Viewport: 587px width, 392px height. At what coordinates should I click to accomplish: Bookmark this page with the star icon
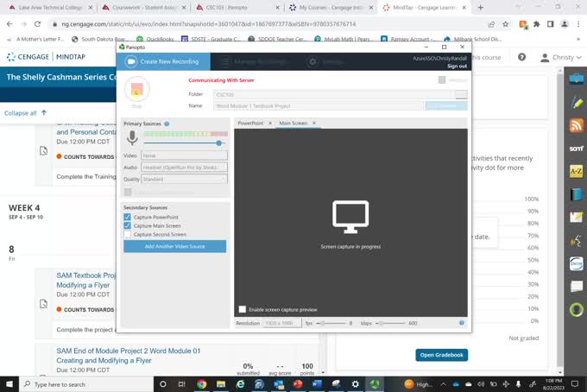coord(505,24)
